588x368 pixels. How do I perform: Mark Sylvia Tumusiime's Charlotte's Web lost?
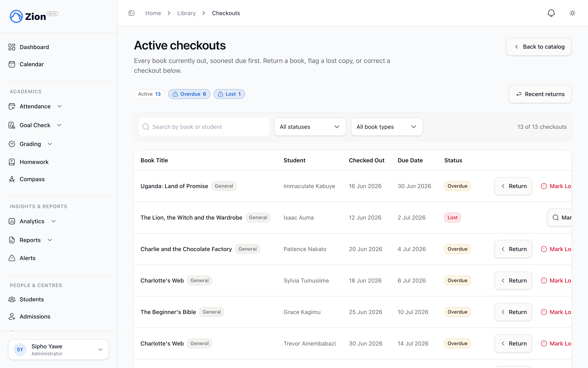coord(556,281)
